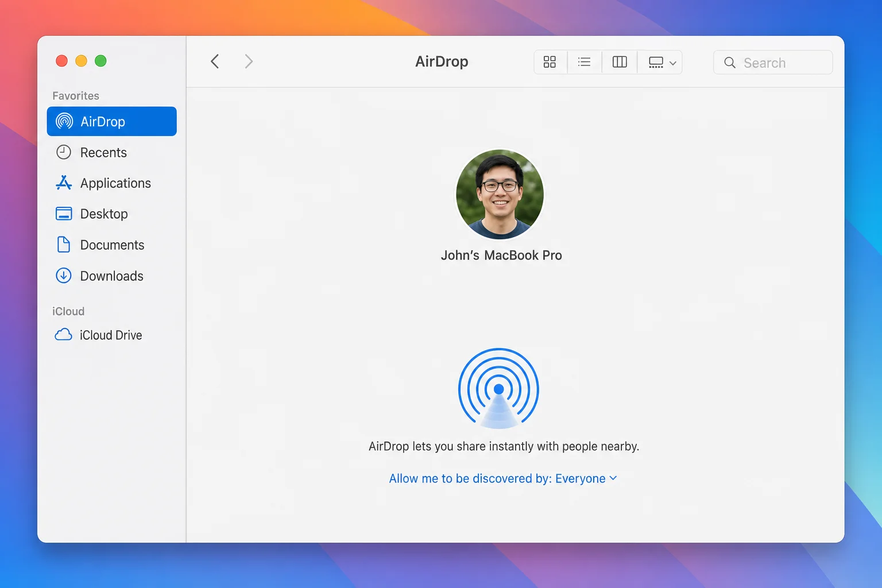Screen dimensions: 882x588
Task: Click the Documents page icon
Action: pyautogui.click(x=64, y=245)
